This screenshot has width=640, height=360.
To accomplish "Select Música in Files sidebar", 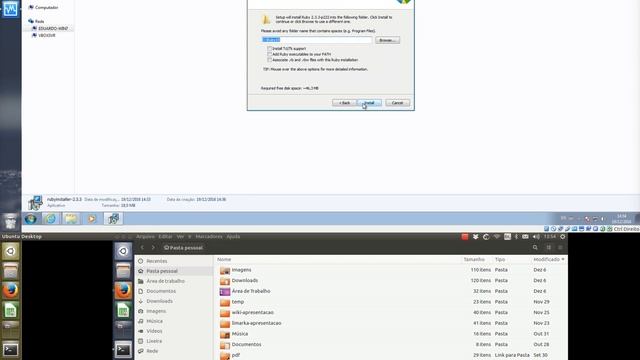I will pyautogui.click(x=154, y=321).
